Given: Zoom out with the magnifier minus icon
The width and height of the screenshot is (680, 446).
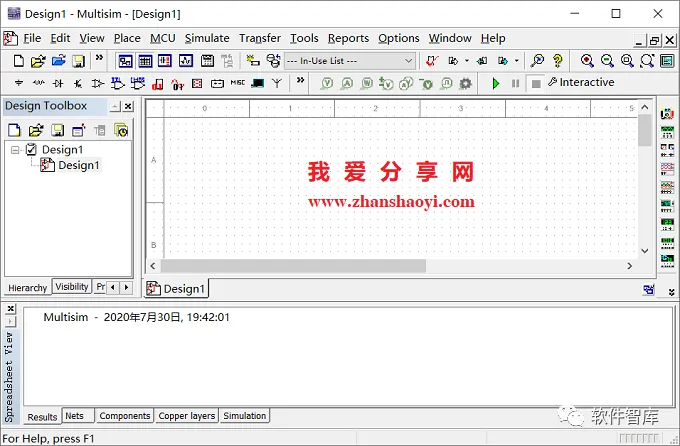Looking at the screenshot, I should [607, 61].
